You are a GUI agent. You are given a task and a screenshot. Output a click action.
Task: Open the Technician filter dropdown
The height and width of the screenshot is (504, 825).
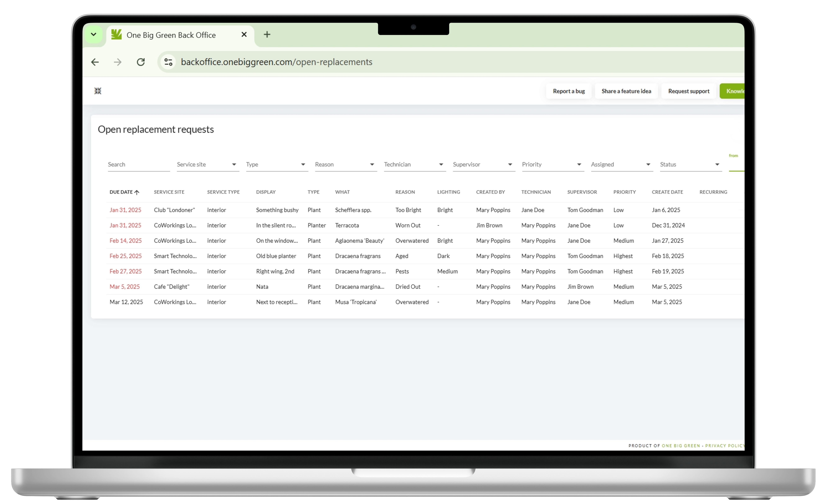415,164
